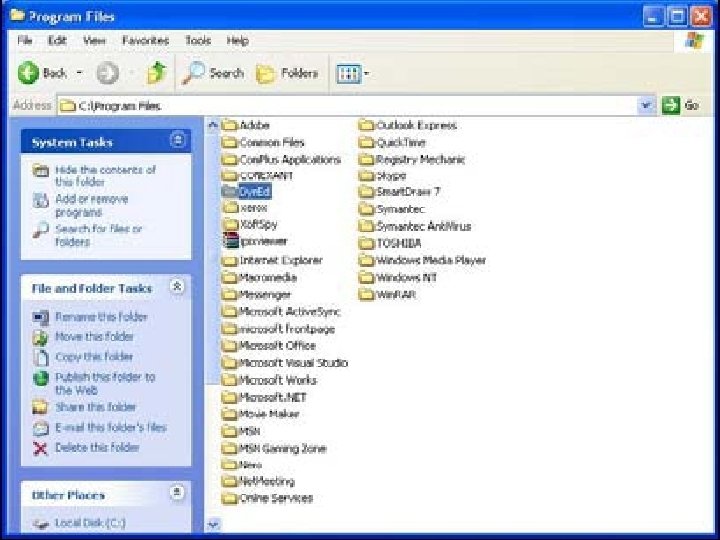The width and height of the screenshot is (720, 540).
Task: Click the task pane scroll-up arrow
Action: pos(213,124)
